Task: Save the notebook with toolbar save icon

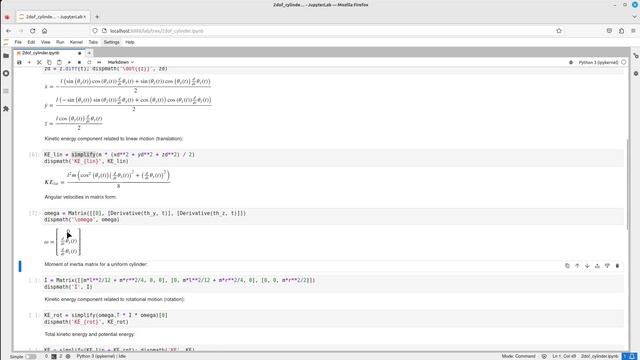Action: pyautogui.click(x=19, y=62)
